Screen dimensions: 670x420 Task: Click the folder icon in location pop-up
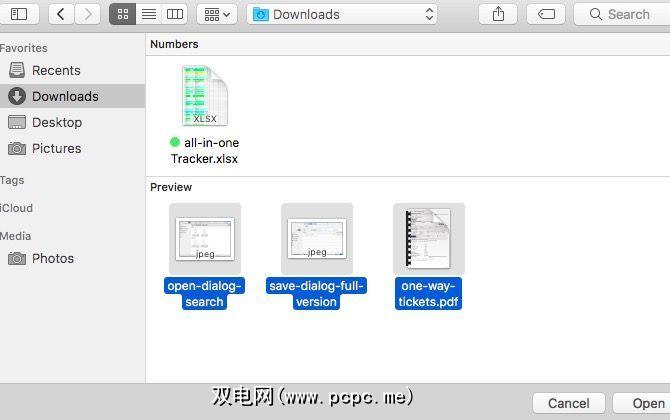point(261,15)
